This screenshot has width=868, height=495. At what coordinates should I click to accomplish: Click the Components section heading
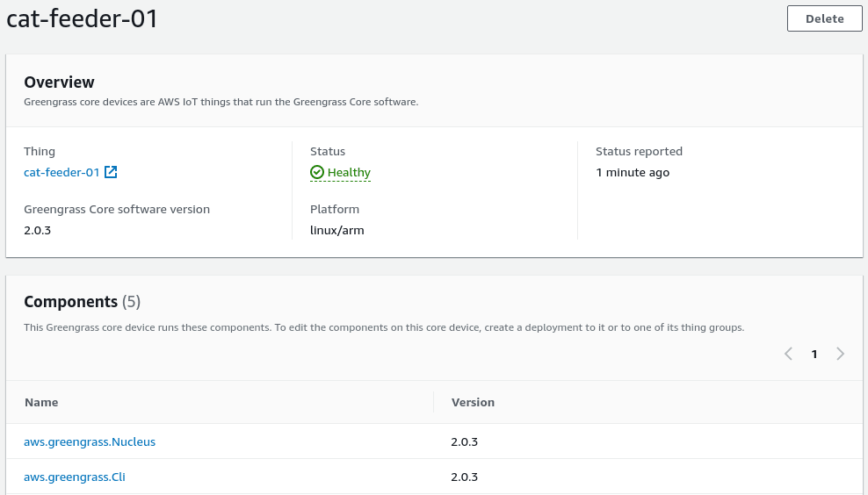pyautogui.click(x=70, y=302)
